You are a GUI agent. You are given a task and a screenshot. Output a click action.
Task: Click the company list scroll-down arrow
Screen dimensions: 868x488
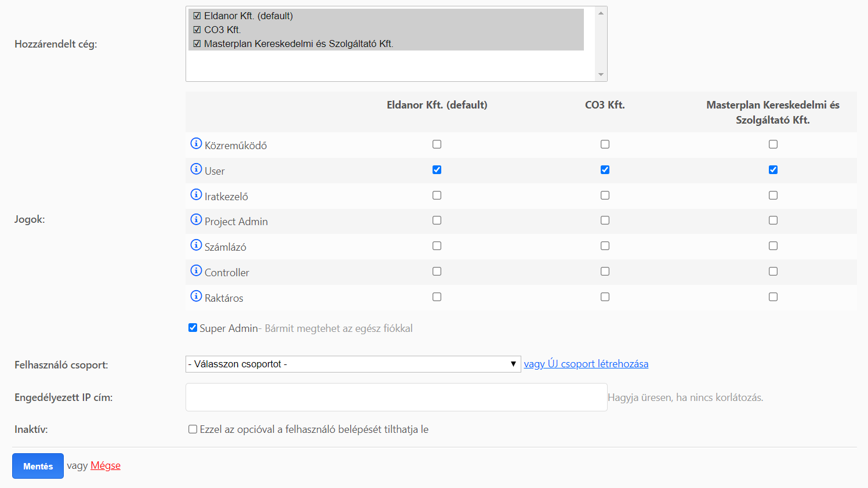pyautogui.click(x=601, y=75)
